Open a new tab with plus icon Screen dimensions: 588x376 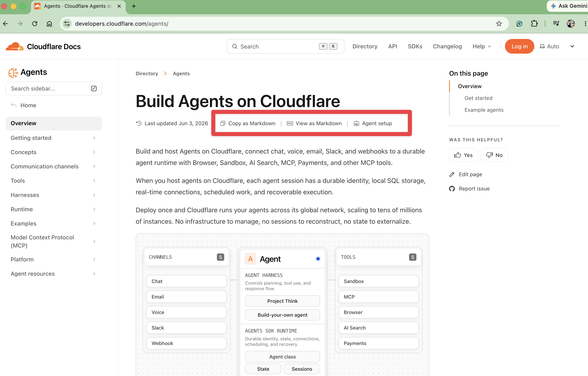click(134, 6)
